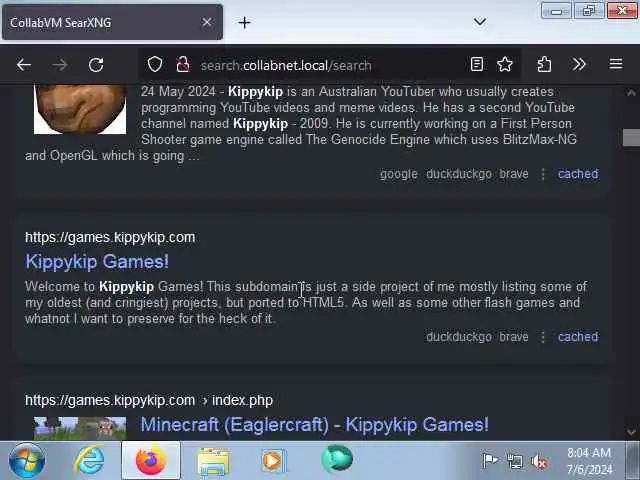
Task: Show more tools overflow chevrons
Action: (x=579, y=64)
